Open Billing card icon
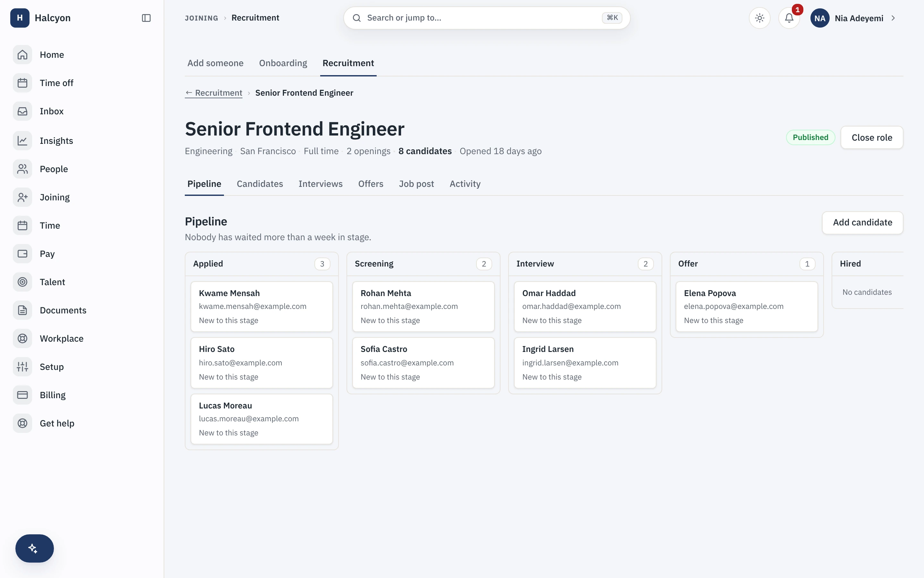Image resolution: width=924 pixels, height=578 pixels. coord(22,395)
